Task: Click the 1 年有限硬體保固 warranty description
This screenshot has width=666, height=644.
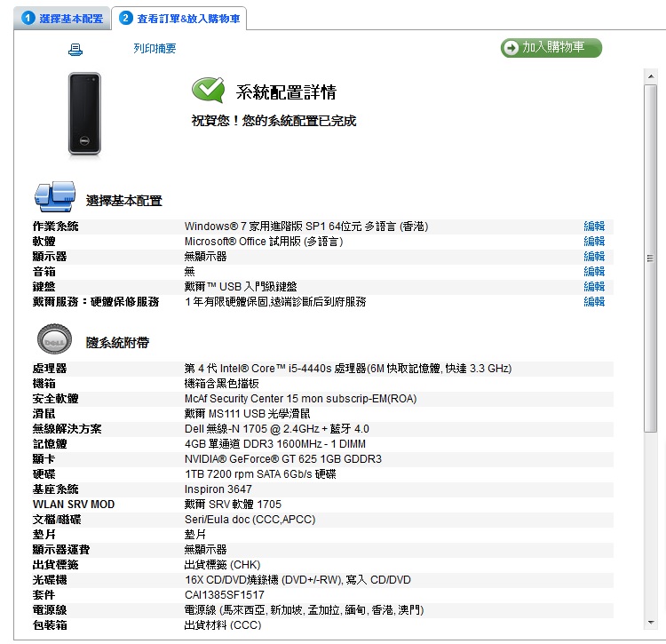Action: [275, 302]
